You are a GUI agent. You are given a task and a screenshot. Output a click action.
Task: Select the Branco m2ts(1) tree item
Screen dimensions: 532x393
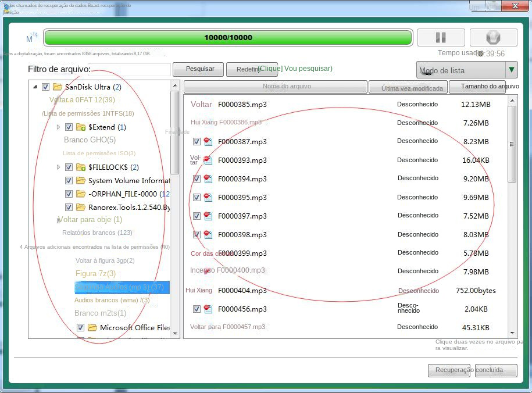pyautogui.click(x=100, y=313)
